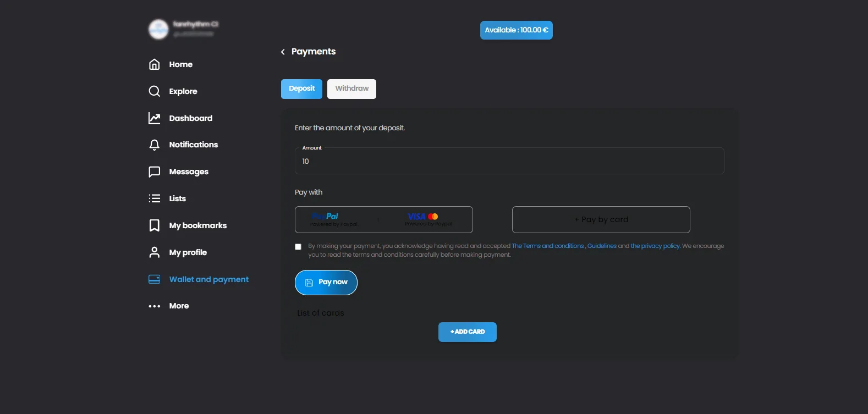Click the Amount input field
The height and width of the screenshot is (414, 868).
[509, 161]
